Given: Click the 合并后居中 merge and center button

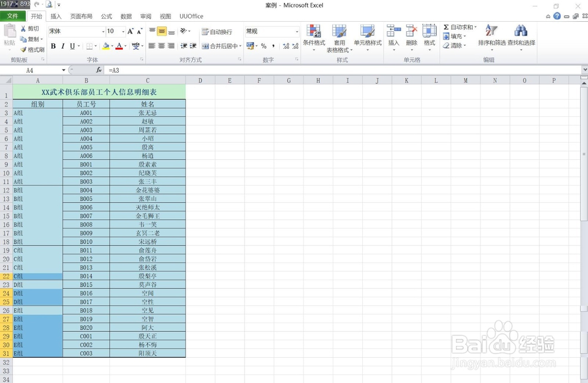Looking at the screenshot, I should [x=221, y=46].
